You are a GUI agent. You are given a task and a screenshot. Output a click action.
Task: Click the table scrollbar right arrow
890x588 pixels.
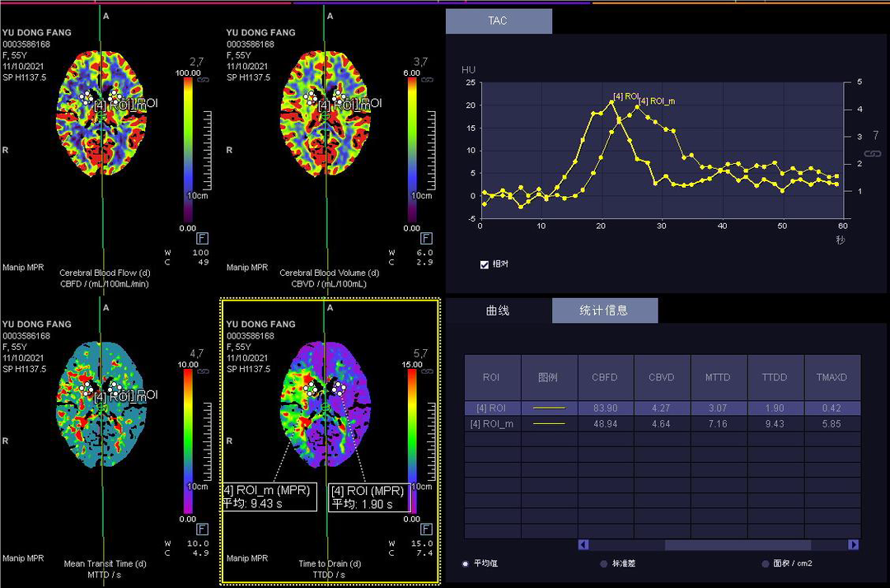pos(853,544)
